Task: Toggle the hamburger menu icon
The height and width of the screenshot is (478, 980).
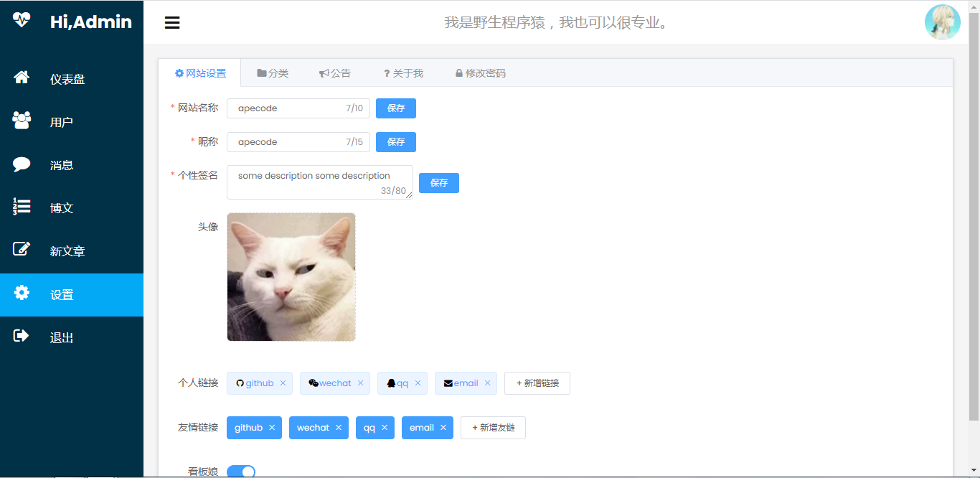Action: [x=172, y=22]
